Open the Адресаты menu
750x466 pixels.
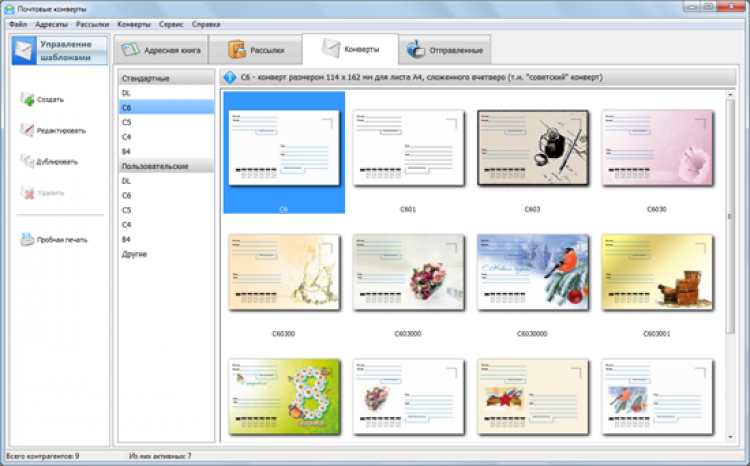pos(51,24)
